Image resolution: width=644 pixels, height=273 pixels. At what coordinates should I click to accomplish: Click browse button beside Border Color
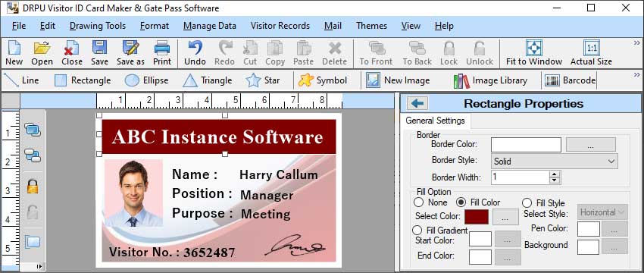click(x=591, y=145)
